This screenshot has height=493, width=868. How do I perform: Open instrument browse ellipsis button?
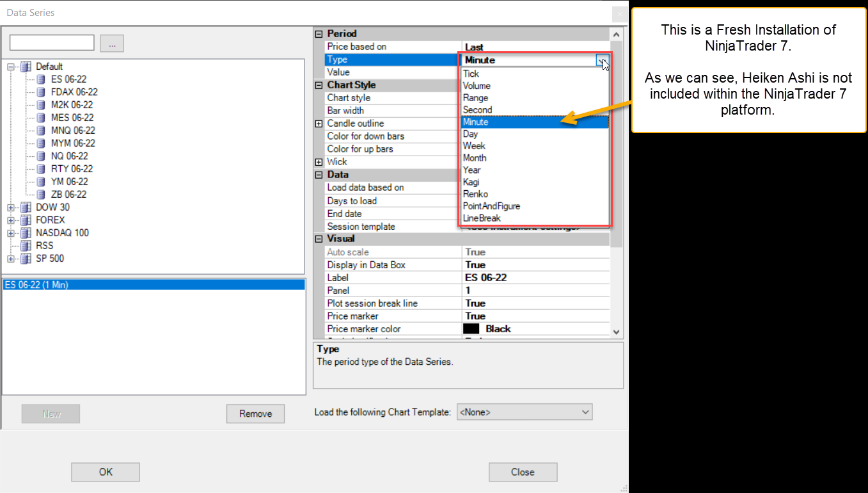(x=112, y=44)
